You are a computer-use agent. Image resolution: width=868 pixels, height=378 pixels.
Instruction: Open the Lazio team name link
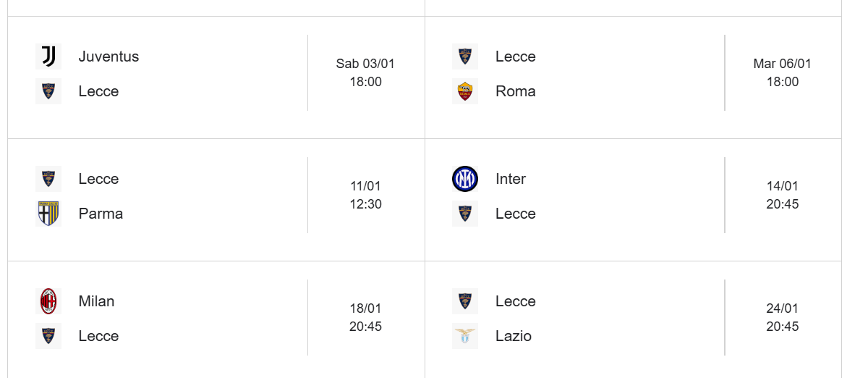[x=514, y=336]
